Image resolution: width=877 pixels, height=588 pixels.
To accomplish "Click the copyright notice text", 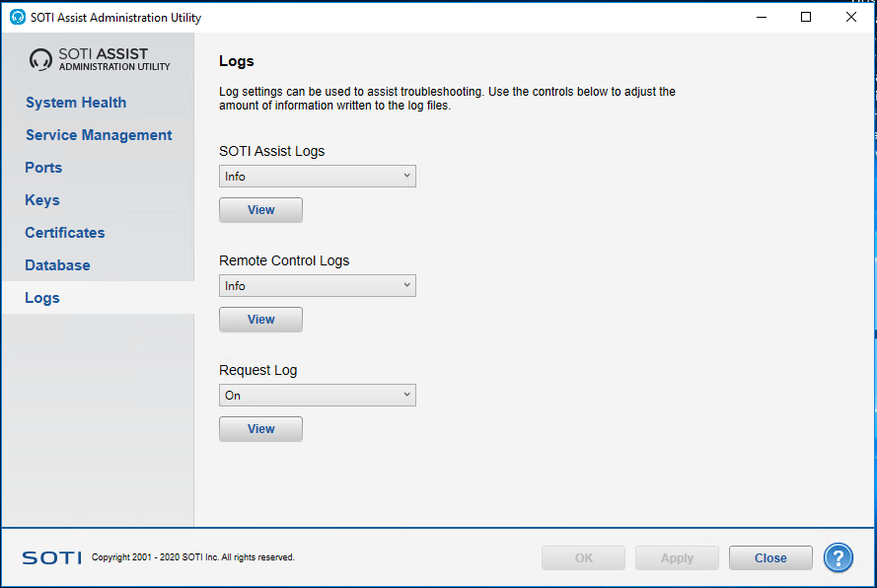I will click(193, 557).
